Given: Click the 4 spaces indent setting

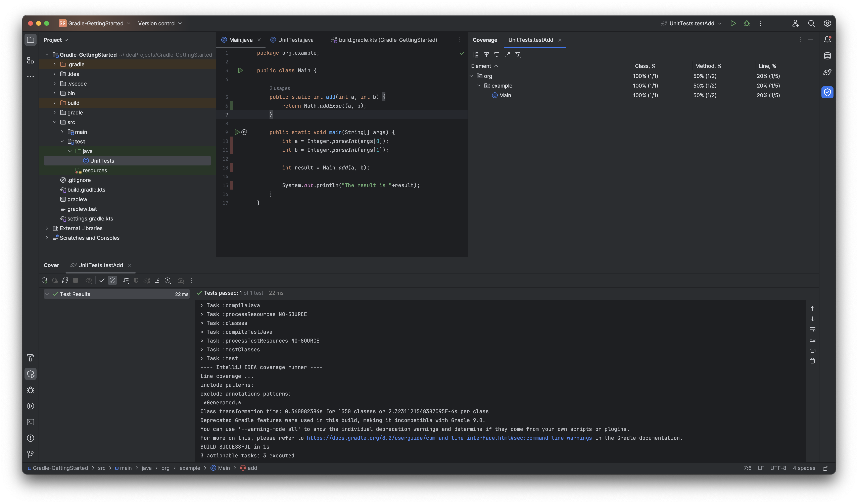Looking at the screenshot, I should pos(804,468).
